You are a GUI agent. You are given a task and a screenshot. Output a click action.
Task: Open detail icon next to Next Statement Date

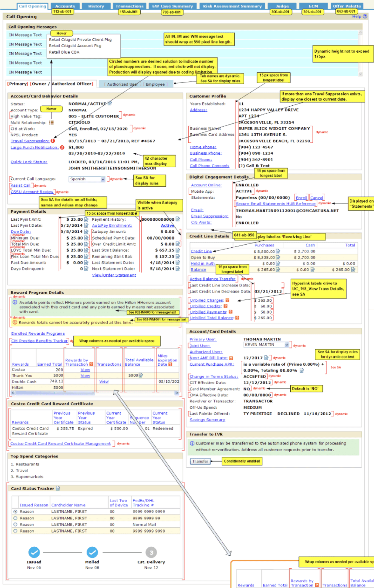click(x=178, y=269)
